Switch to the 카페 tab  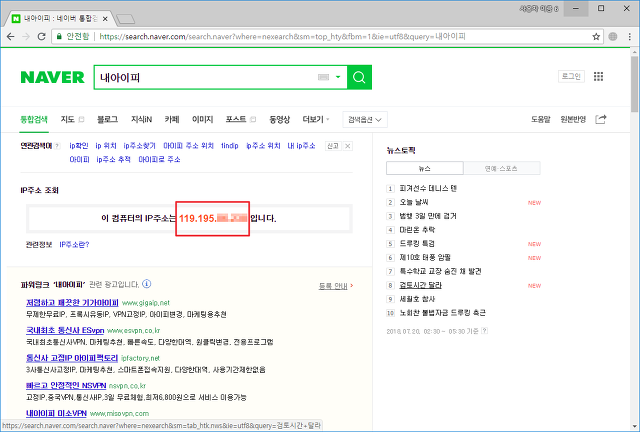pos(172,119)
